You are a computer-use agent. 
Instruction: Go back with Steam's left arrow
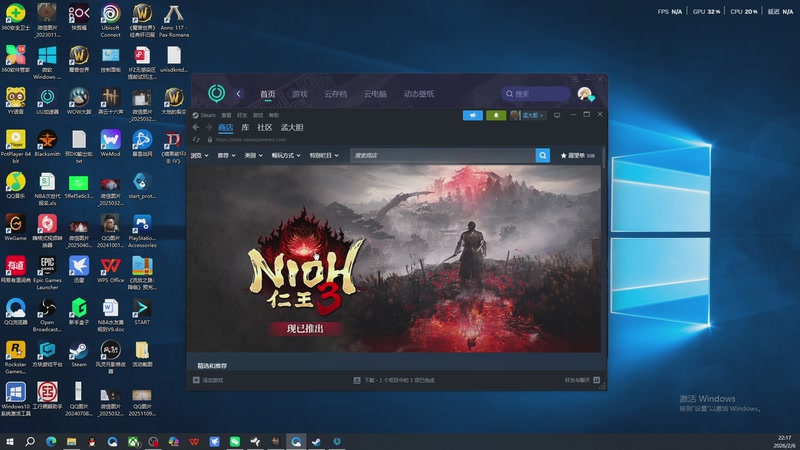196,127
